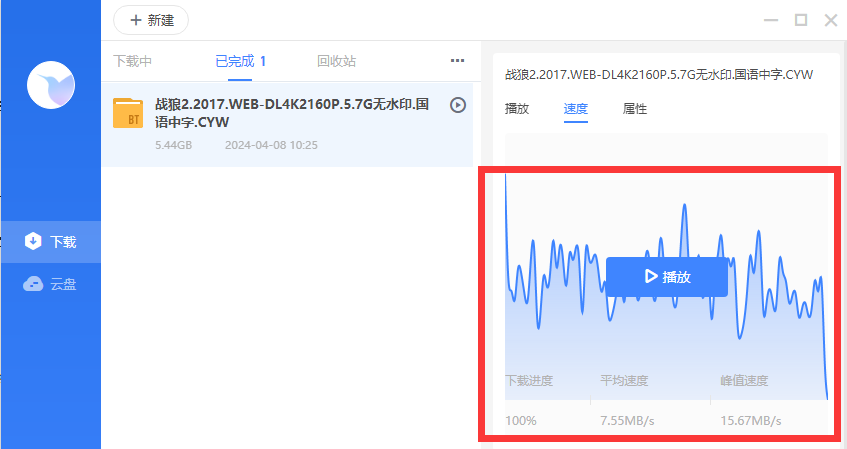Click the average speed value 7.55MB/s
This screenshot has height=449, width=847.
(x=627, y=420)
